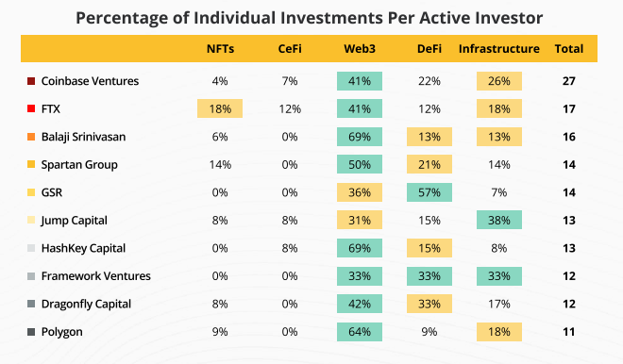Click GSR's highlighted 57% DeFi cell
Screen dimensions: 623x364
(429, 192)
